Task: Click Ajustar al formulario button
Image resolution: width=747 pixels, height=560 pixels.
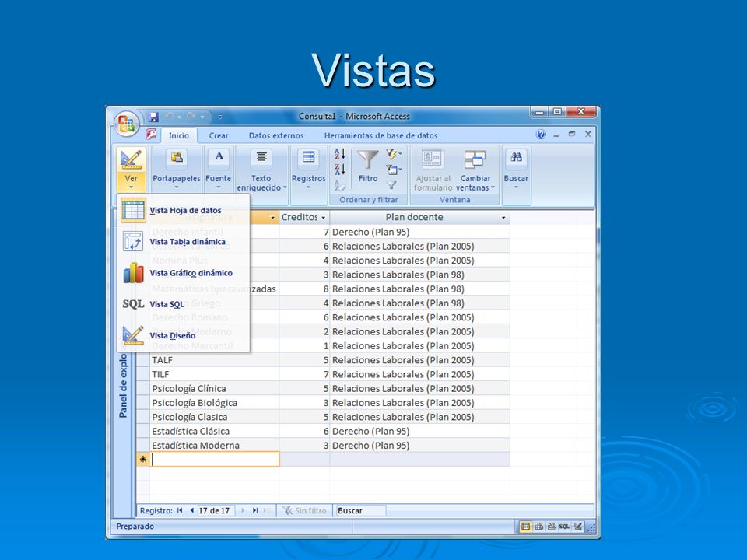Action: click(433, 170)
